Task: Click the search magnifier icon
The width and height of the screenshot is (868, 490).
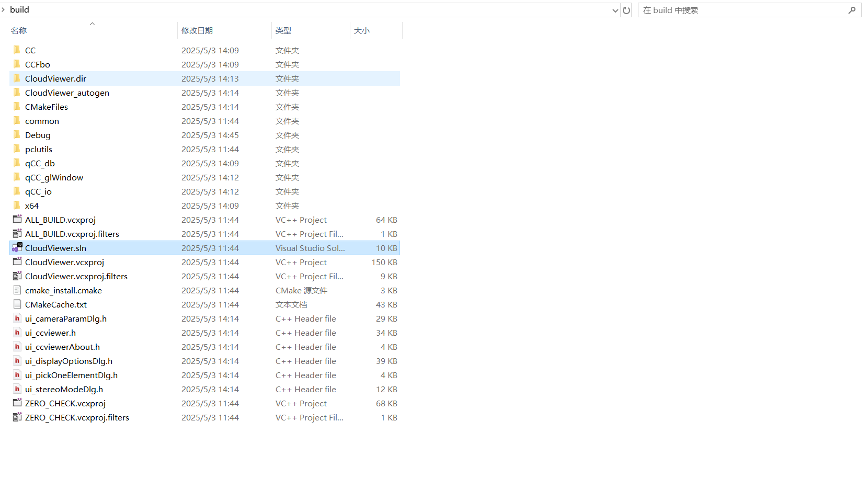Action: pyautogui.click(x=852, y=10)
